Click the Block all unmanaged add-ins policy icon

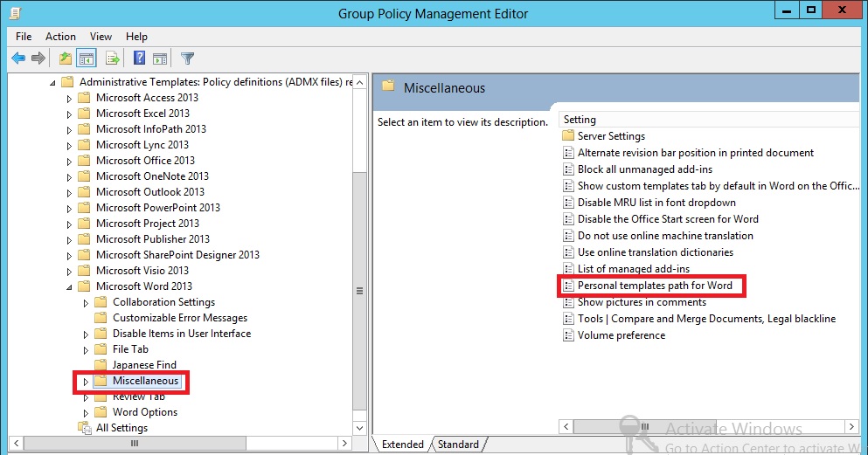568,169
